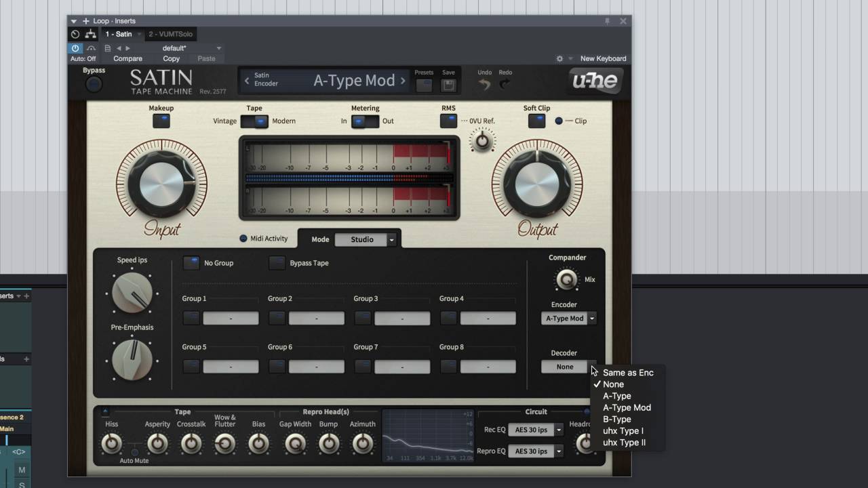Select uhx Type I in decoder menu

point(623,431)
